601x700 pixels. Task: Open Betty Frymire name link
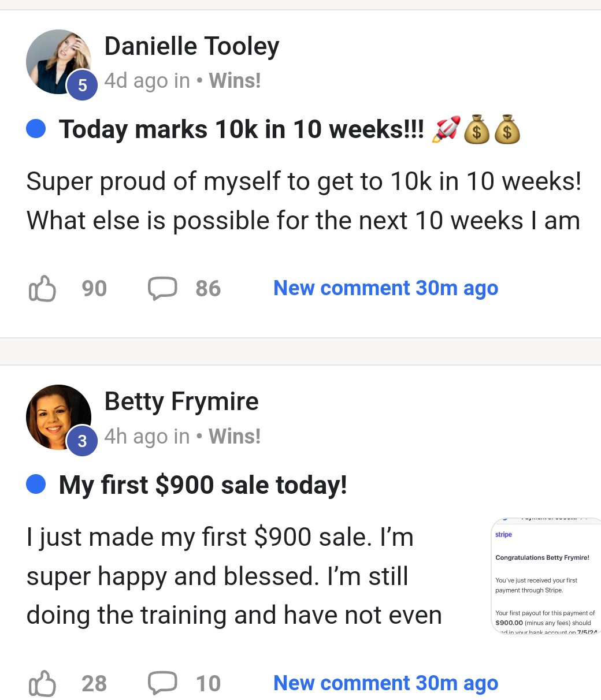coord(181,401)
